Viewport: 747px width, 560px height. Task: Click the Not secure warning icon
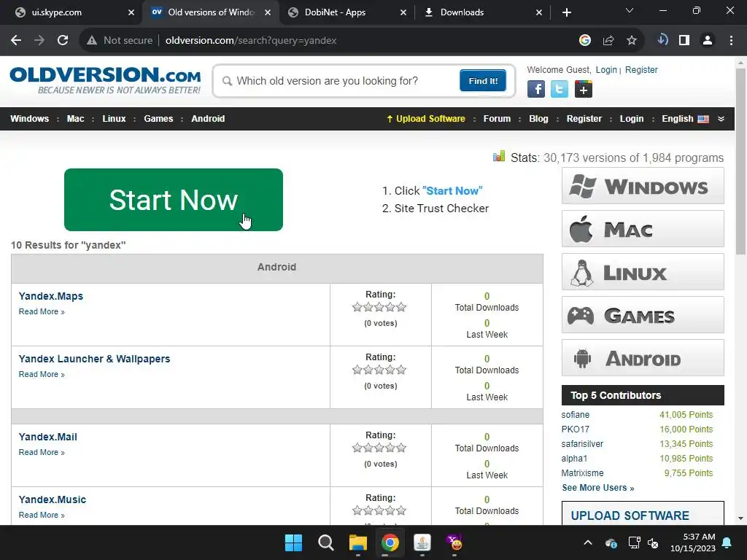point(92,41)
